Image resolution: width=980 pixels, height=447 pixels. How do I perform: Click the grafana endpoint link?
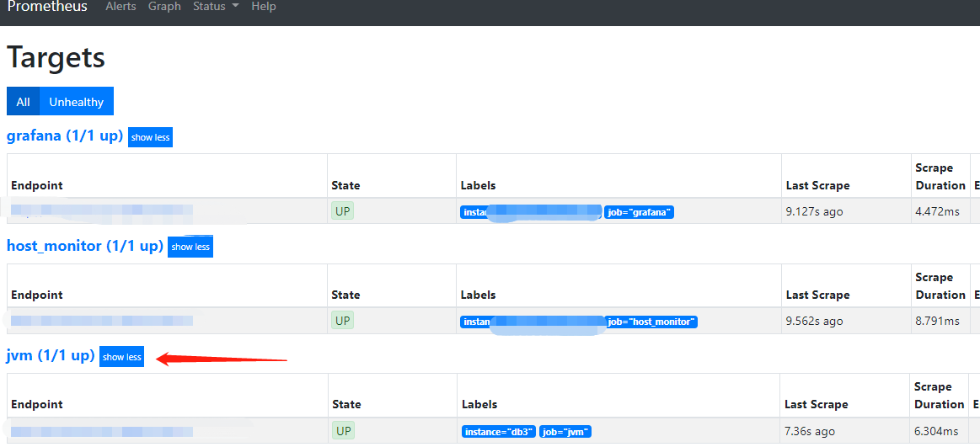click(x=102, y=210)
